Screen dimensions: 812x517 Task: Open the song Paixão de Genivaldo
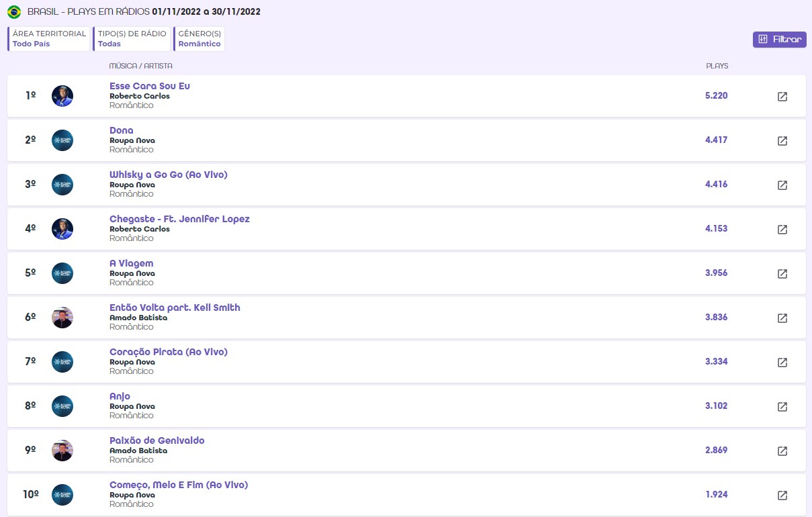tap(157, 440)
